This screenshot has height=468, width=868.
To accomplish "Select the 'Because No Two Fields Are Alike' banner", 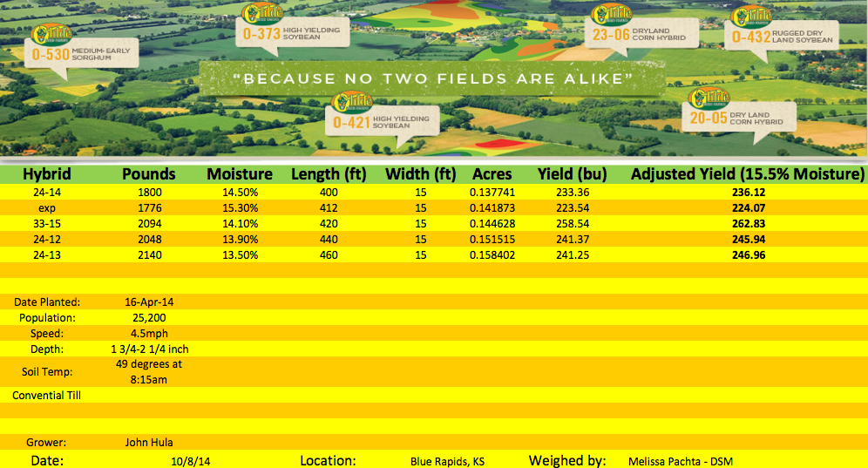I will (x=432, y=78).
